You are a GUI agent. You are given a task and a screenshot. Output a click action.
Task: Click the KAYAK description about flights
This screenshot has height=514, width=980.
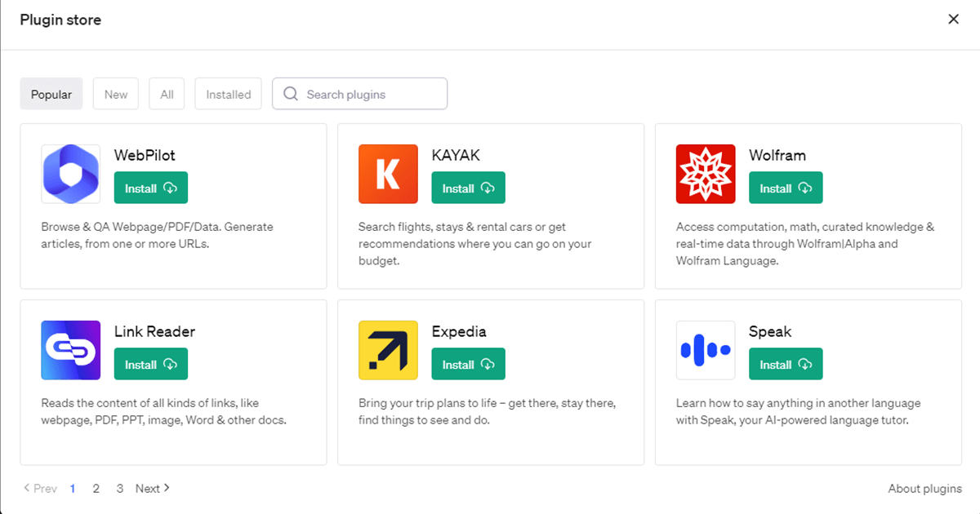[x=475, y=244]
